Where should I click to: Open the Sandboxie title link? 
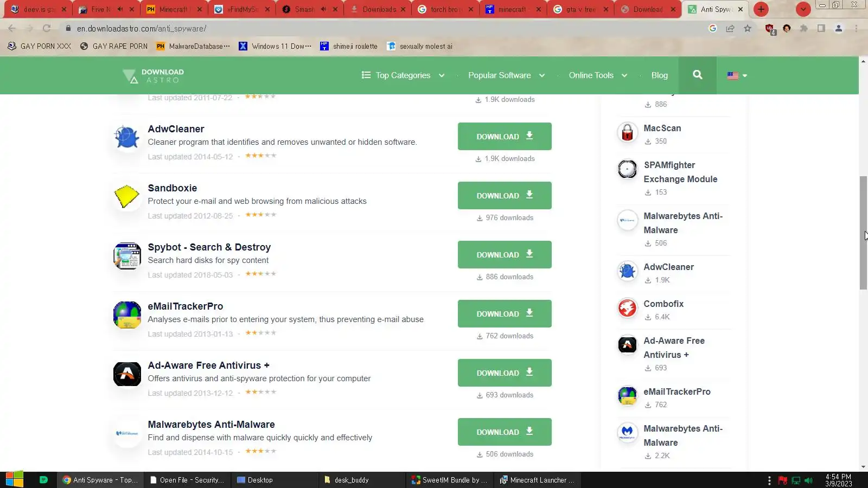[x=173, y=188]
